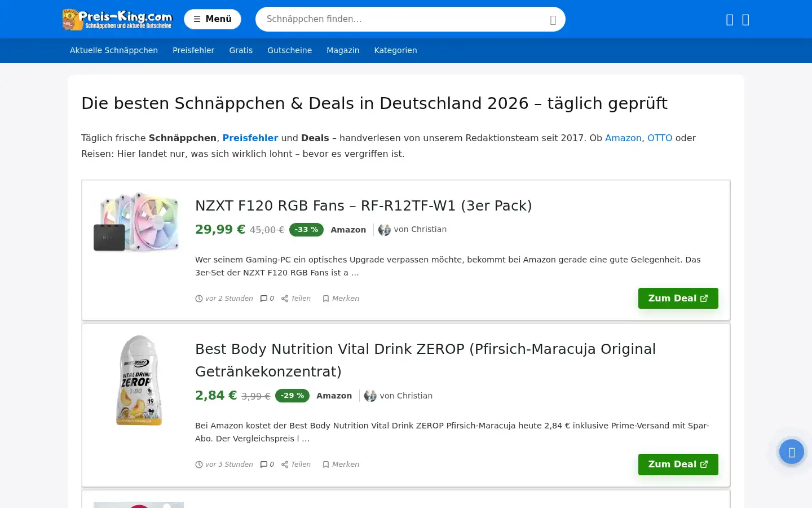
Task: Click the first header icon right of search
Action: pyautogui.click(x=730, y=20)
